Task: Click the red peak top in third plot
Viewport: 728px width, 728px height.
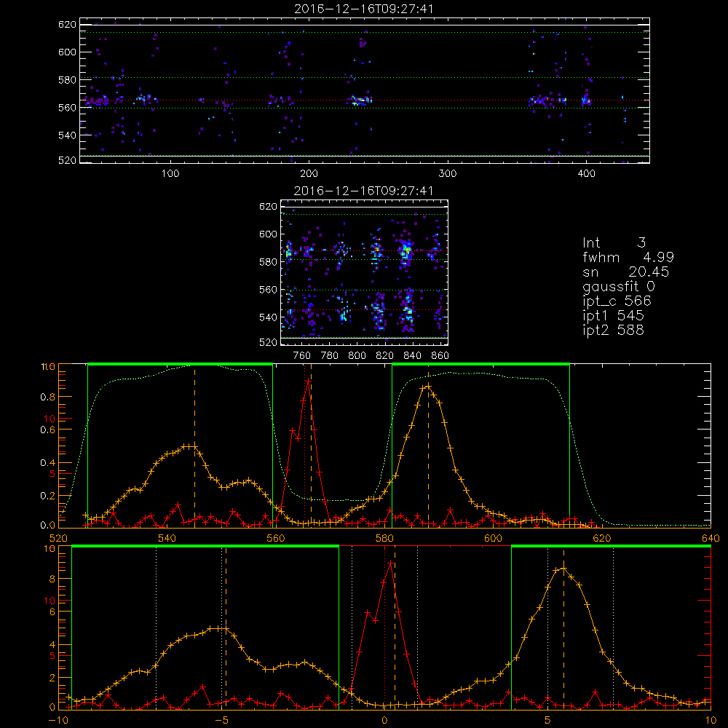Action: (308, 381)
